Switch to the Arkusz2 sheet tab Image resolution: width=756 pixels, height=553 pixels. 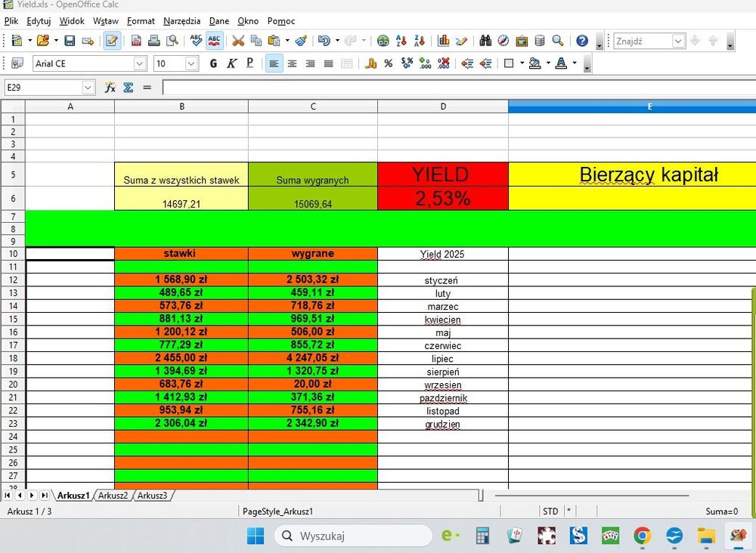[x=113, y=496]
